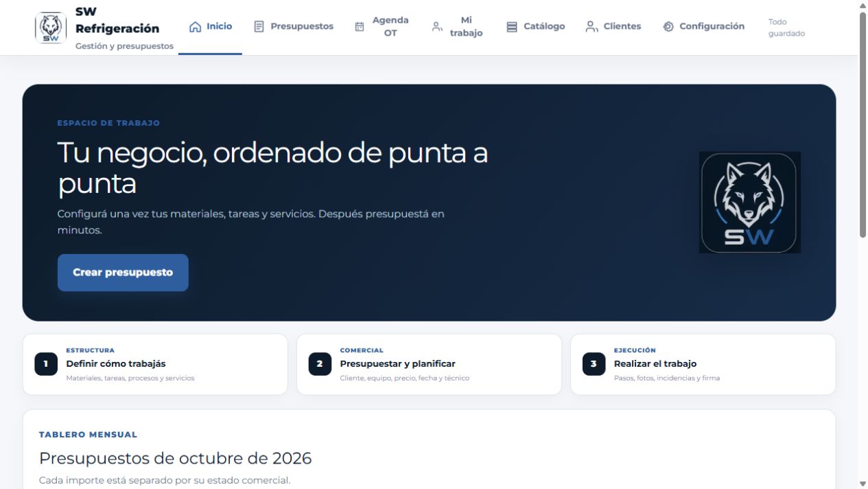Click the page vertical scrollbar thumb
The height and width of the screenshot is (489, 868).
(x=863, y=124)
